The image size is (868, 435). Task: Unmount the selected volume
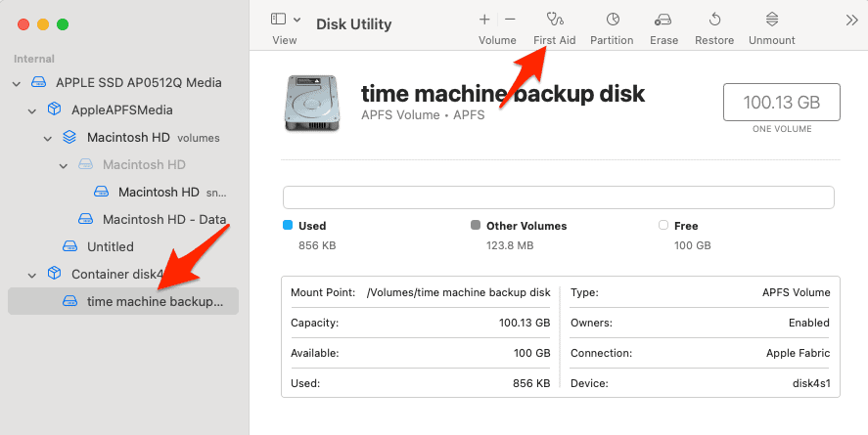772,20
